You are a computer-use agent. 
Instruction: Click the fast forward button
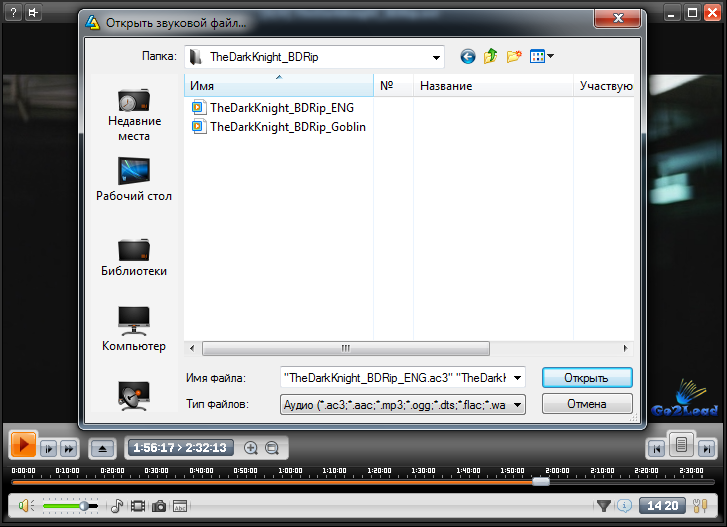[x=69, y=449]
